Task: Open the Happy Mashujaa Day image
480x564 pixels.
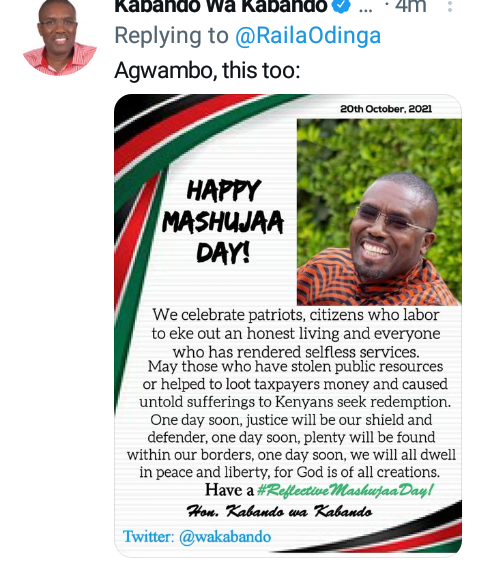Action: click(x=288, y=324)
